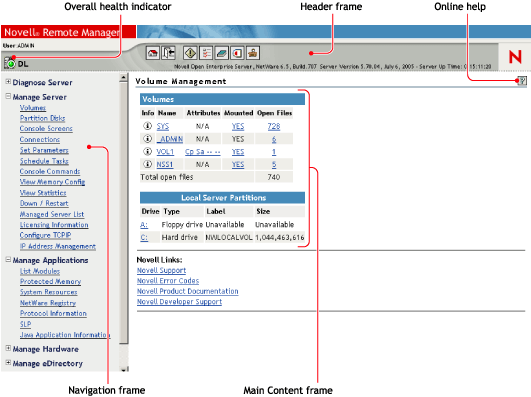The width and height of the screenshot is (531, 397).
Task: Expand the Diagnose Server section
Action: click(x=8, y=82)
